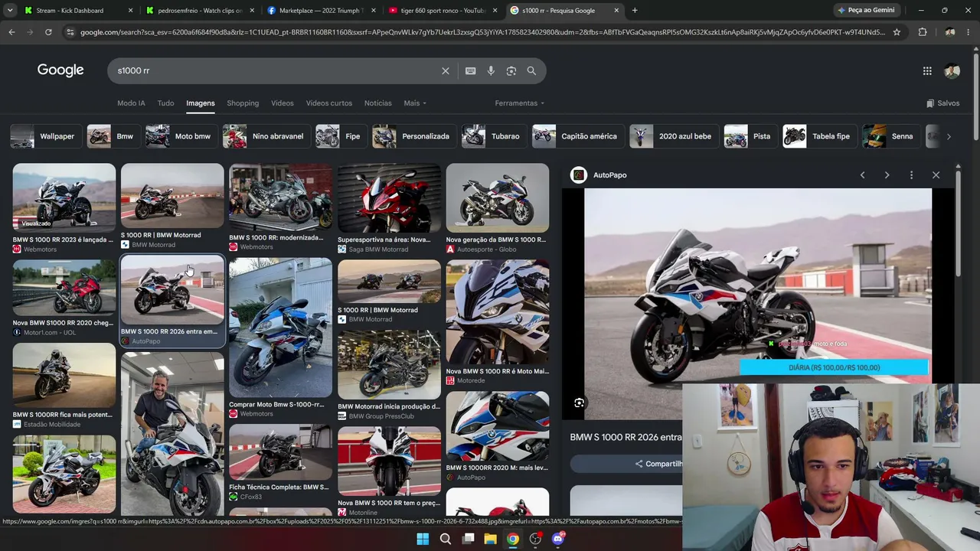Switch to the Vídeos curtos tab
This screenshot has height=551, width=980.
pos(329,103)
